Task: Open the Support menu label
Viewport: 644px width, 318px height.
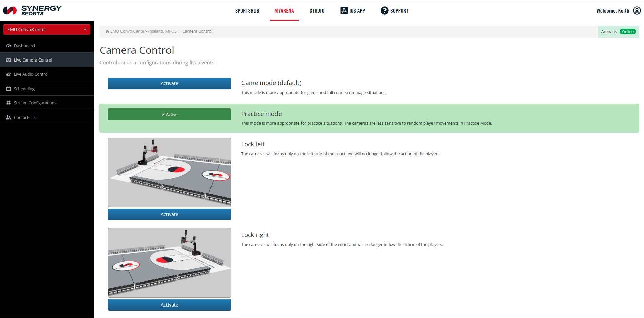Action: [399, 11]
